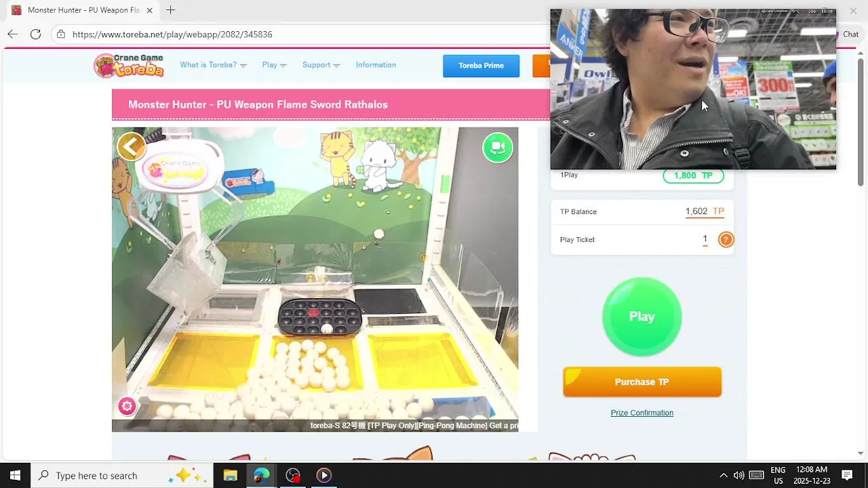Open touch keyboard tray icon
This screenshot has height=488, width=868.
coord(757,475)
